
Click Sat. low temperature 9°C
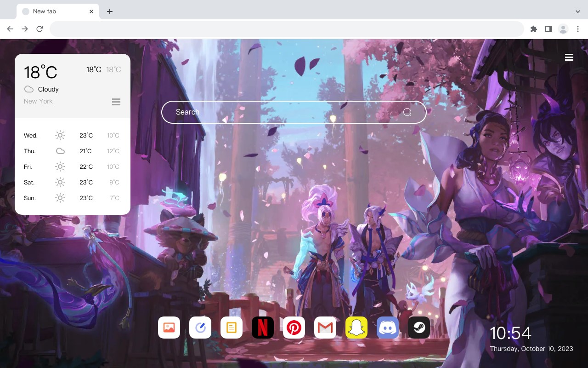click(114, 182)
